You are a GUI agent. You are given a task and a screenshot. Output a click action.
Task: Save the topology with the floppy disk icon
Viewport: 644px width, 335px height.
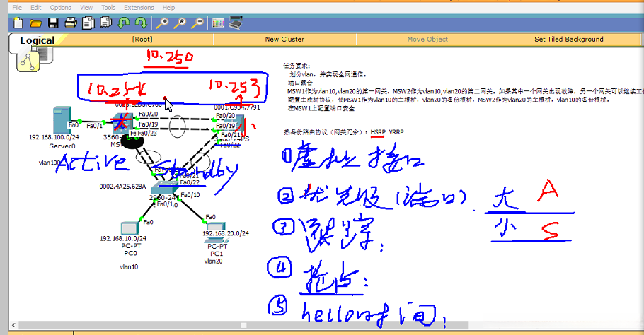53,23
